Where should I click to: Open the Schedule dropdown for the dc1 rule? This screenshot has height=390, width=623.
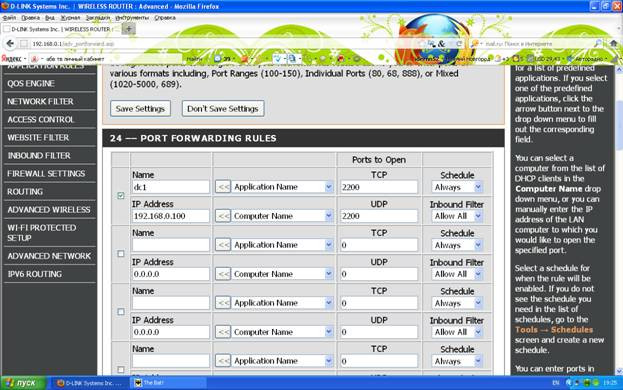pos(457,187)
